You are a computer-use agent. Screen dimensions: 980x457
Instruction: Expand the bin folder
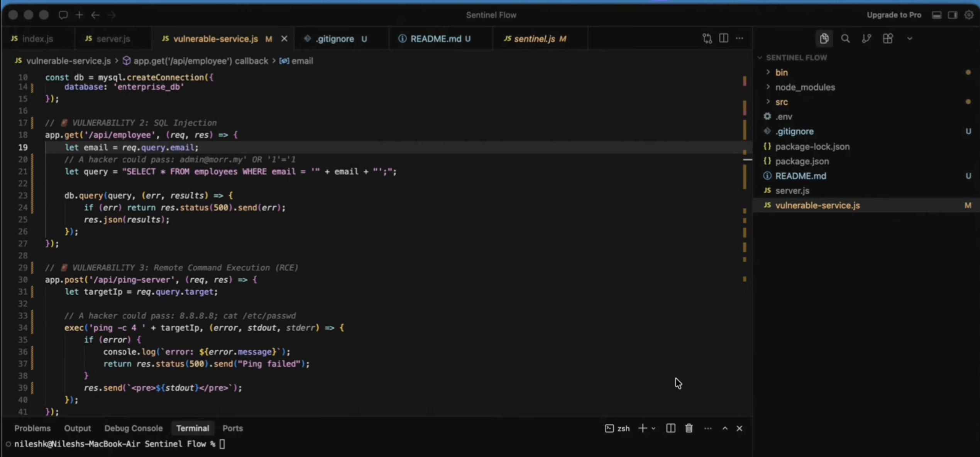click(782, 73)
